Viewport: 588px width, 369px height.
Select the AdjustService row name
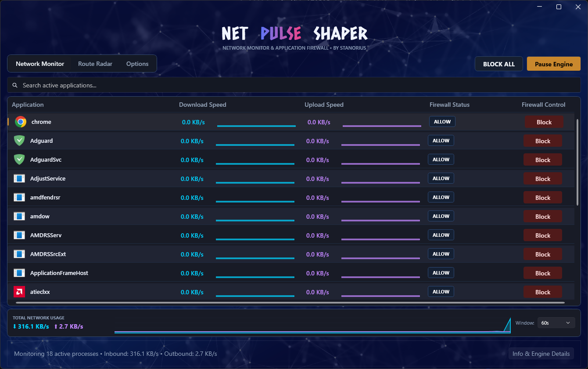pyautogui.click(x=48, y=178)
